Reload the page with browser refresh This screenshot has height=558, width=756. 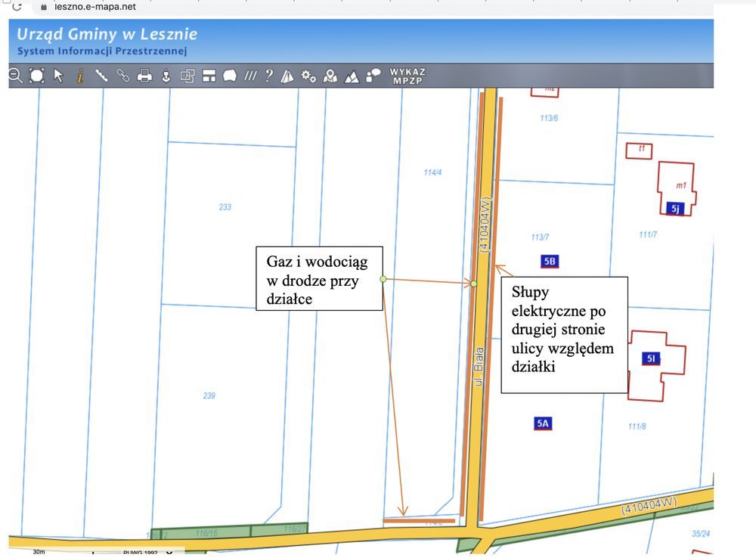17,7
